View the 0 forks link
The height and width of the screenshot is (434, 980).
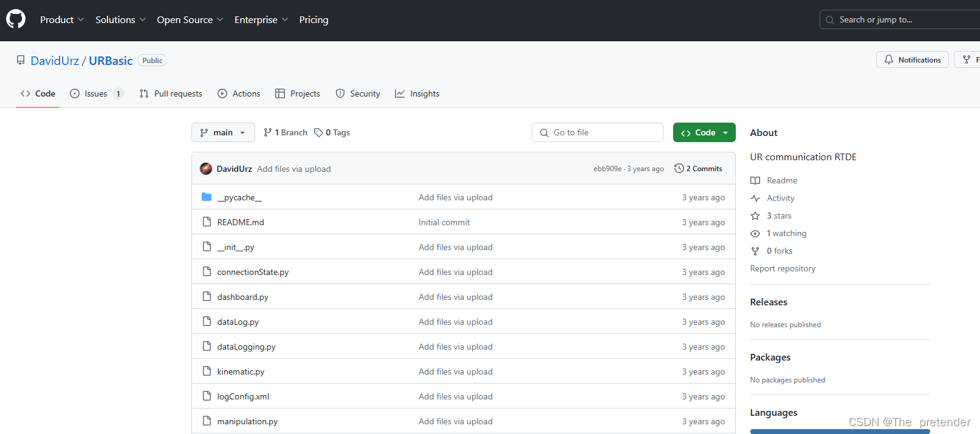(780, 251)
